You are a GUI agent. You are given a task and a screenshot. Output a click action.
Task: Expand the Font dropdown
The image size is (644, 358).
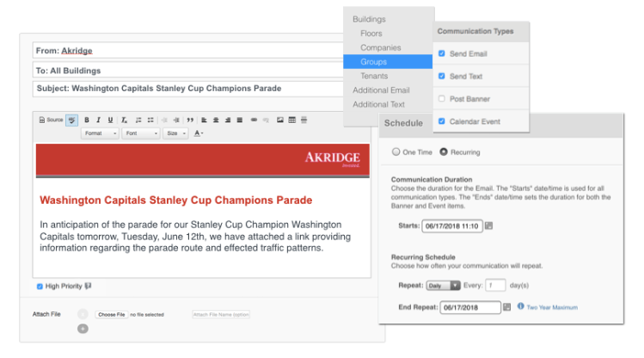pos(140,133)
